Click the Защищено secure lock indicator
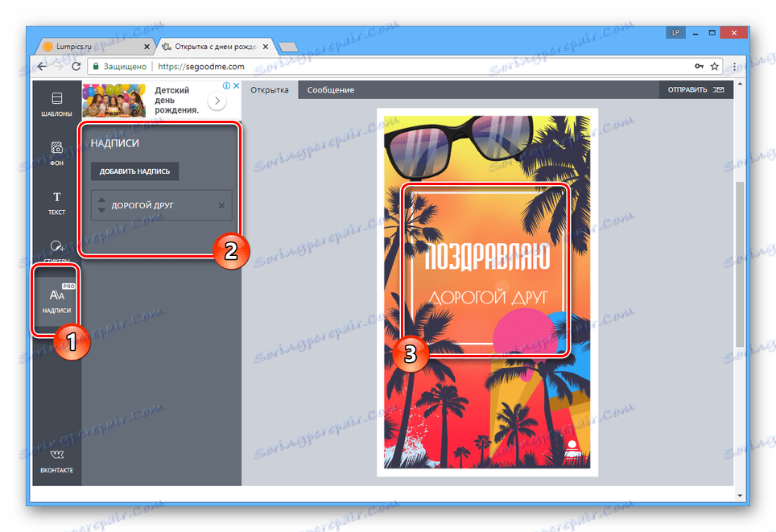The width and height of the screenshot is (776, 532). coord(120,66)
